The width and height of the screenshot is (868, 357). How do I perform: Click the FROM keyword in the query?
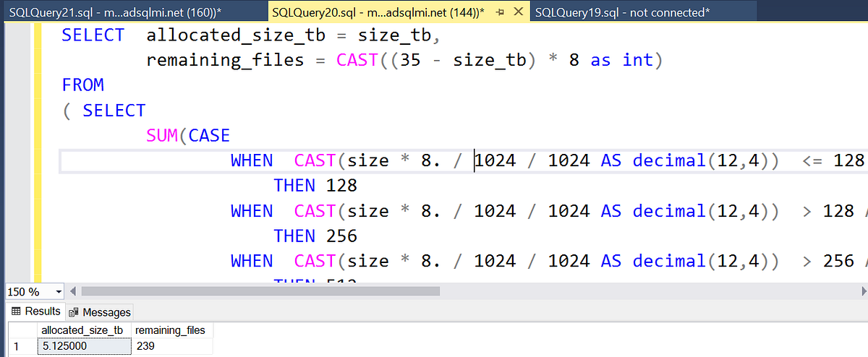[83, 85]
